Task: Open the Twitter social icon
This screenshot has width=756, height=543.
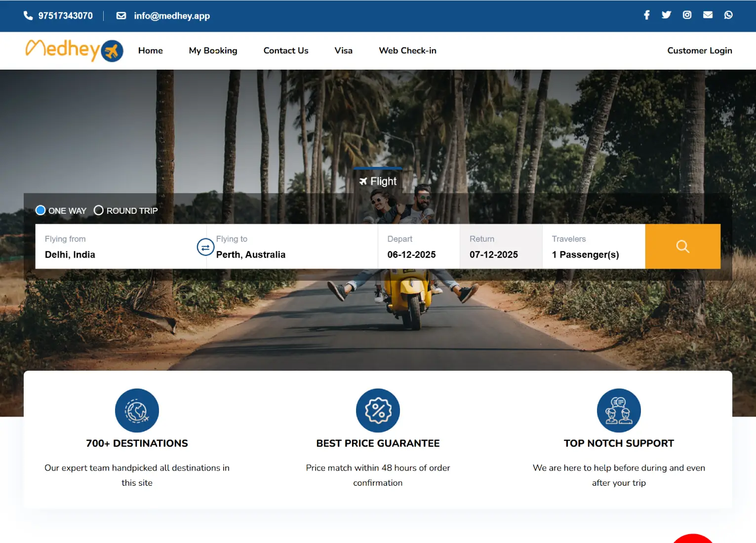Action: [666, 15]
